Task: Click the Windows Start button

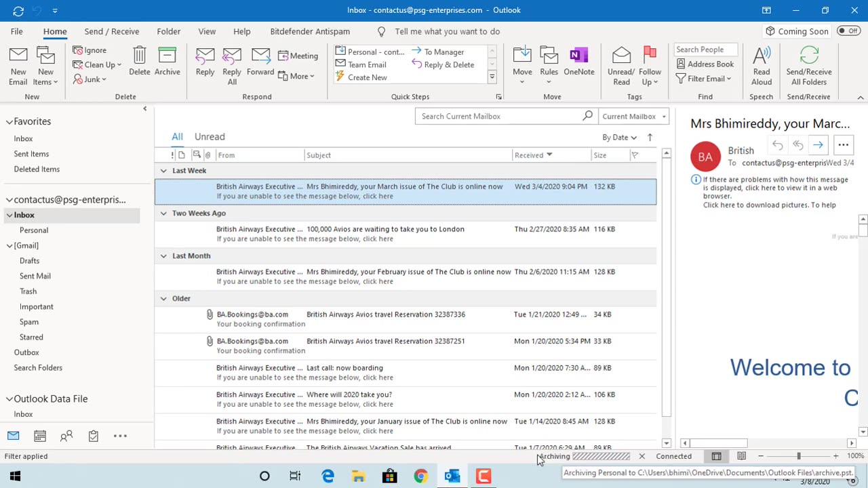Action: point(15,476)
